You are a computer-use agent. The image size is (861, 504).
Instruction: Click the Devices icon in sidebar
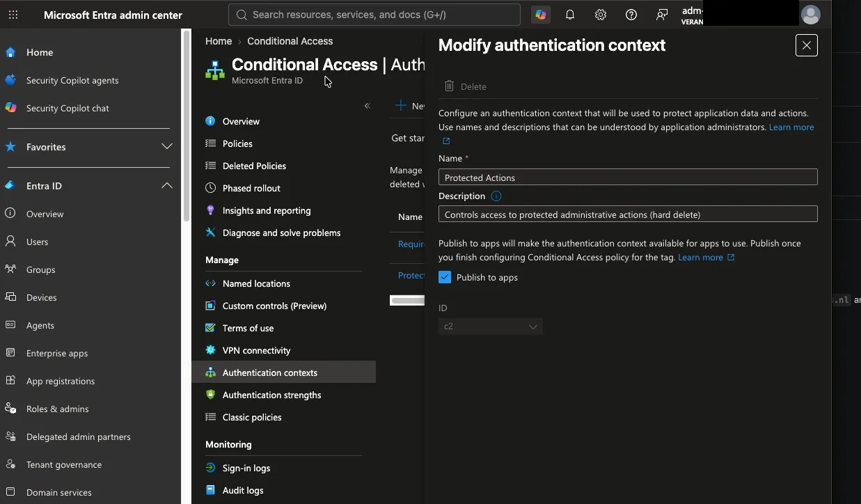click(10, 297)
